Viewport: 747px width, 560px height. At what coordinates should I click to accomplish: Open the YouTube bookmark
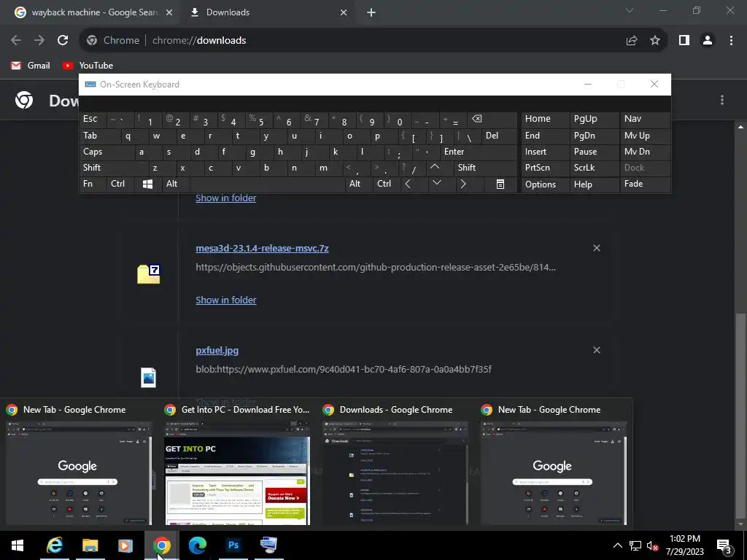88,66
